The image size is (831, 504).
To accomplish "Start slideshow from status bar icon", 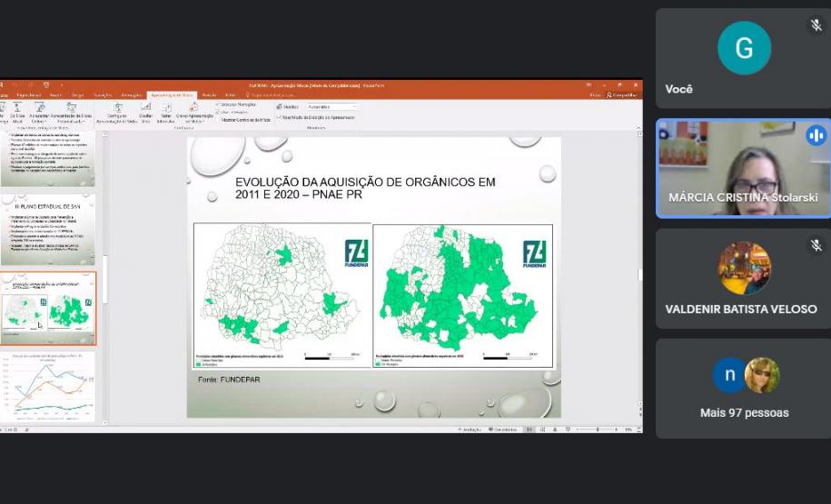I will point(569,429).
